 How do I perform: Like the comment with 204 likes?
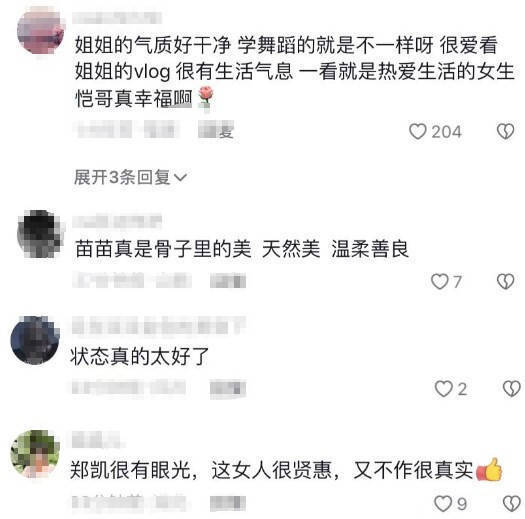(418, 131)
